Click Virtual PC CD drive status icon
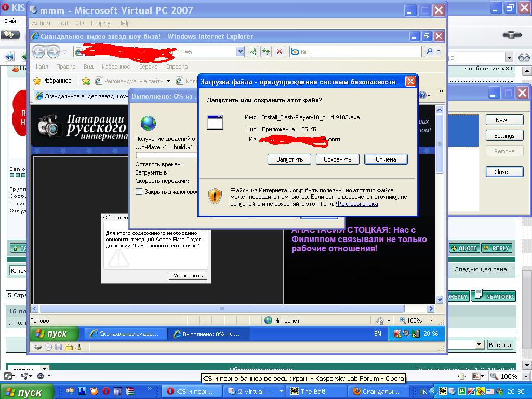 pos(48,347)
